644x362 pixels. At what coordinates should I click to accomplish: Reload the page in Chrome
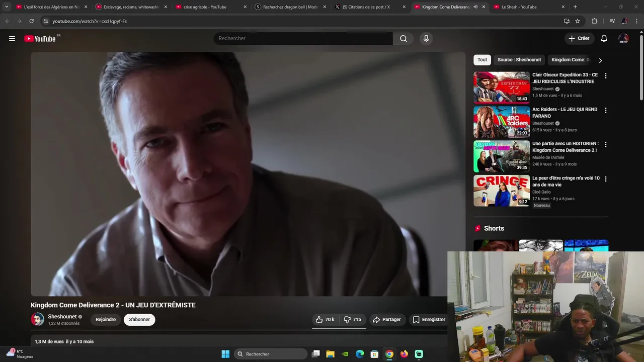click(31, 21)
